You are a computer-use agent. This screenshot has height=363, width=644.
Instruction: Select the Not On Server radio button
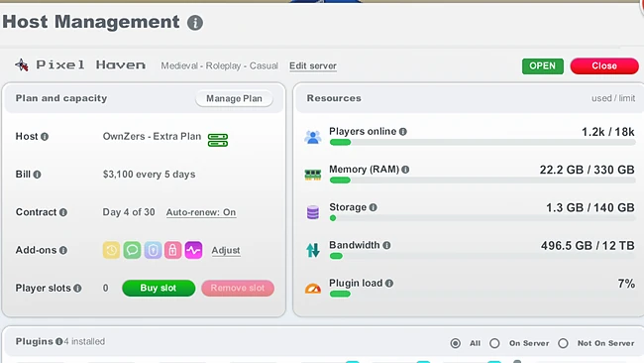pos(563,343)
